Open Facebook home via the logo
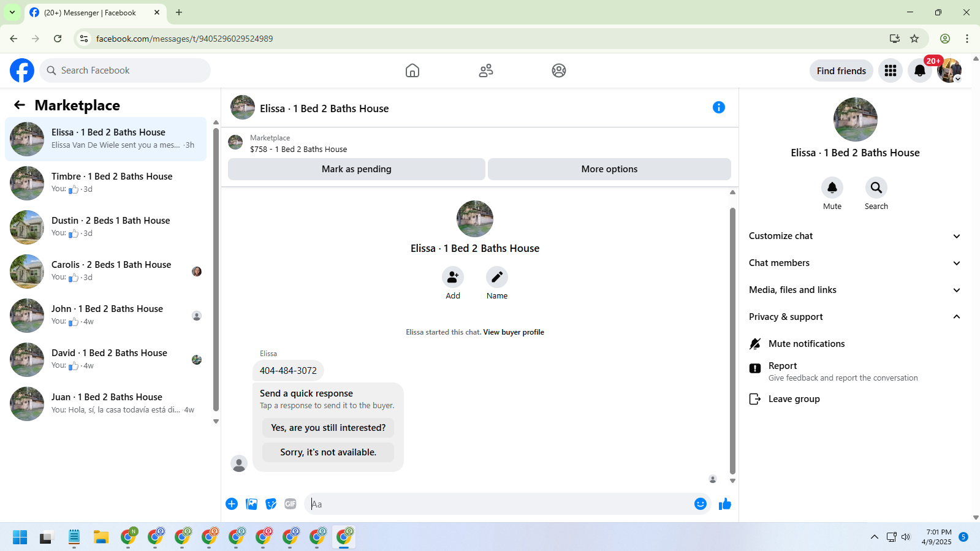The height and width of the screenshot is (551, 980). tap(22, 70)
